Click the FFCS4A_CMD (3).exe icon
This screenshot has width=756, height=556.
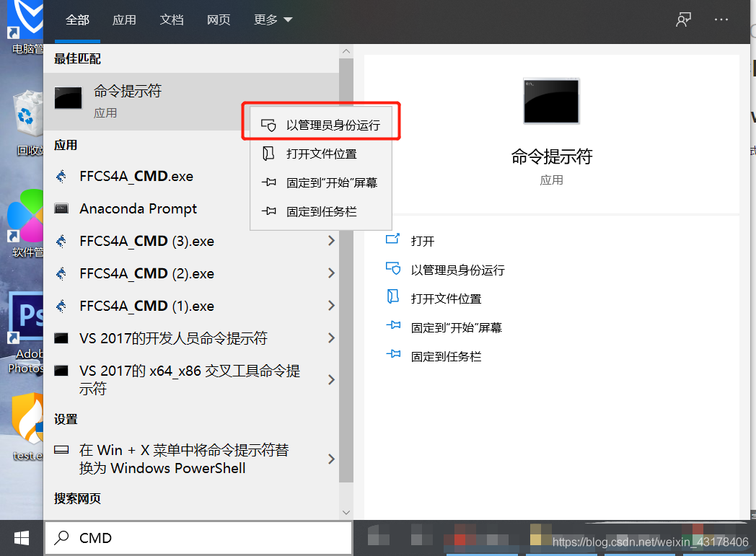click(x=61, y=241)
